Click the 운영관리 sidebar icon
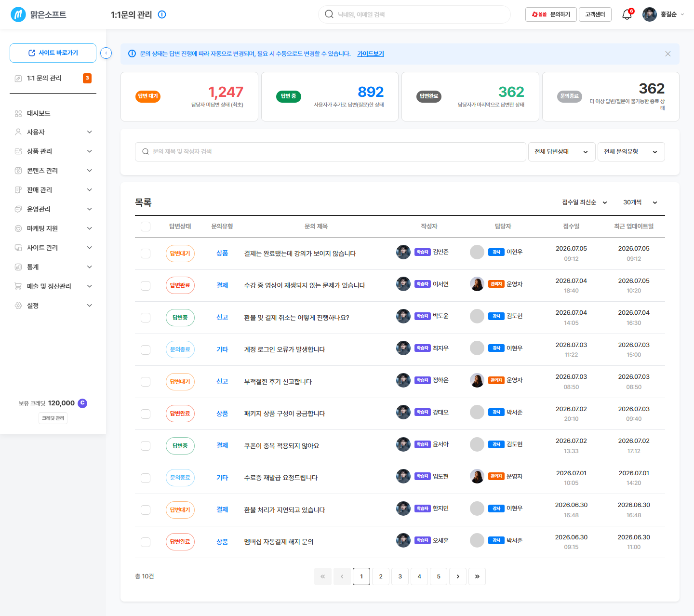Image resolution: width=694 pixels, height=616 pixels. [18, 209]
